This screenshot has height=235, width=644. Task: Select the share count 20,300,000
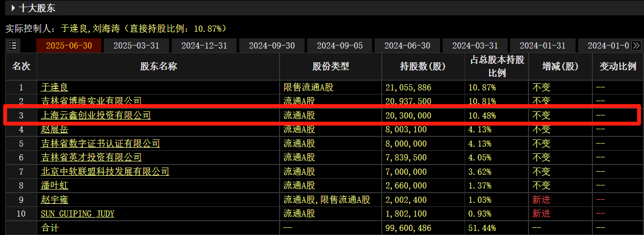pyautogui.click(x=408, y=115)
